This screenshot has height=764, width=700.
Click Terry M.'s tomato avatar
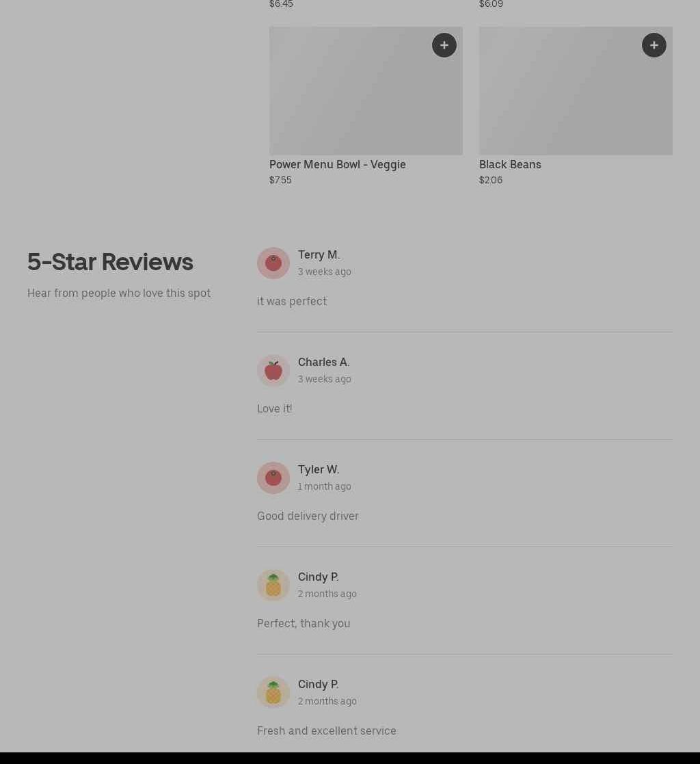coord(273,263)
